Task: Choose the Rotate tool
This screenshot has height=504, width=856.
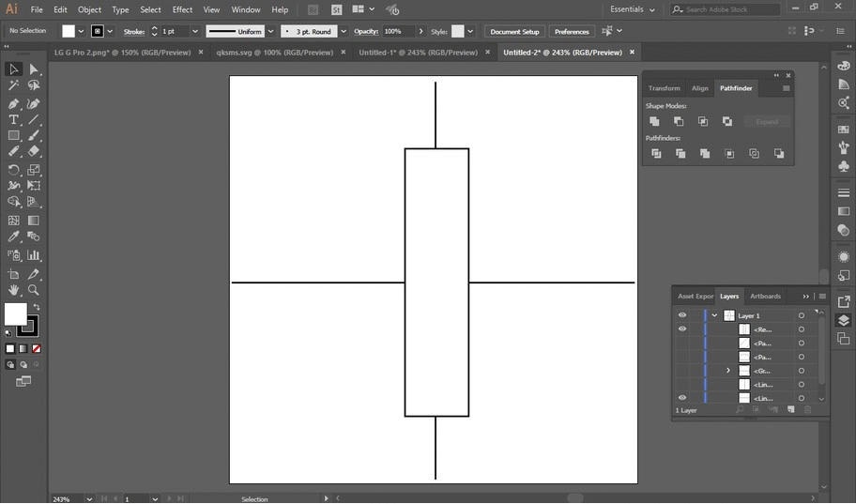Action: tap(14, 170)
